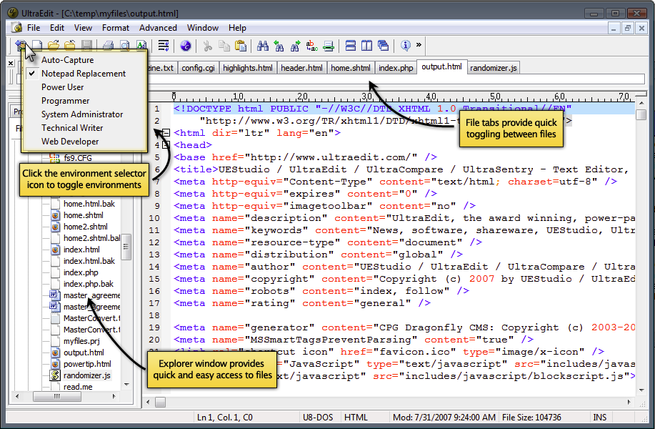655x429 pixels.
Task: Create a new file from toolbar
Action: click(38, 45)
